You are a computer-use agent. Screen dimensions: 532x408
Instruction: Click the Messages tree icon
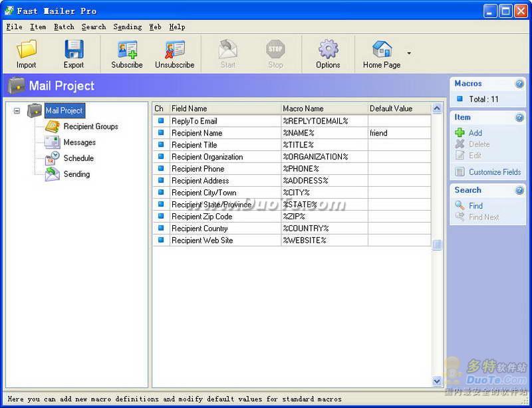coord(53,142)
